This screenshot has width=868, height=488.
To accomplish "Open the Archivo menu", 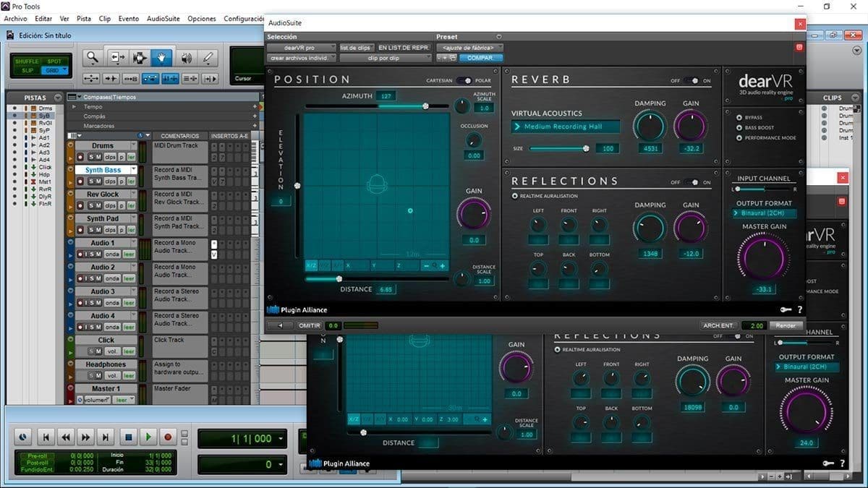I will [x=16, y=19].
